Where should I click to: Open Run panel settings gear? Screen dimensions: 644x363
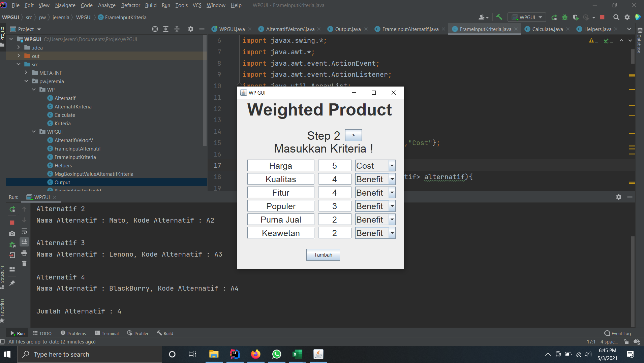pos(619,197)
